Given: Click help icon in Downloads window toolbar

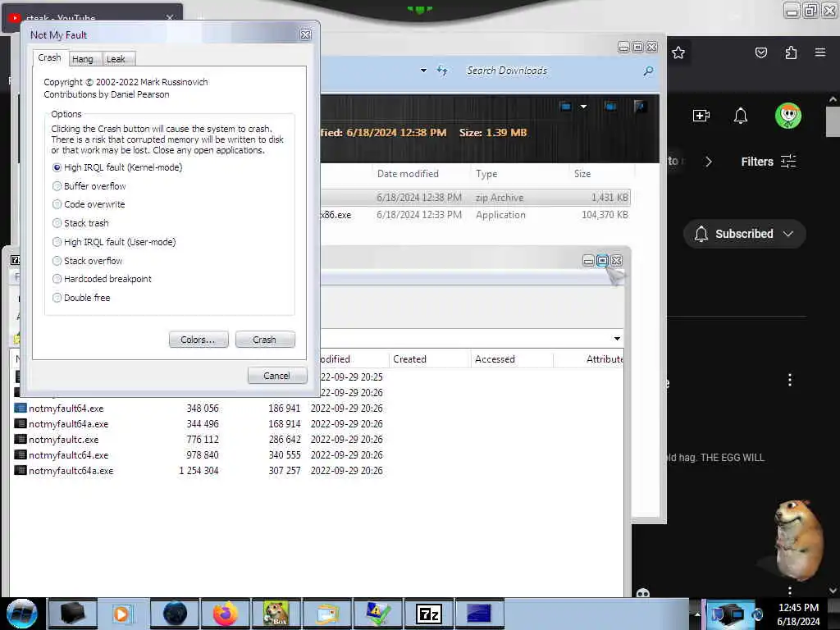Looking at the screenshot, I should click(x=639, y=106).
